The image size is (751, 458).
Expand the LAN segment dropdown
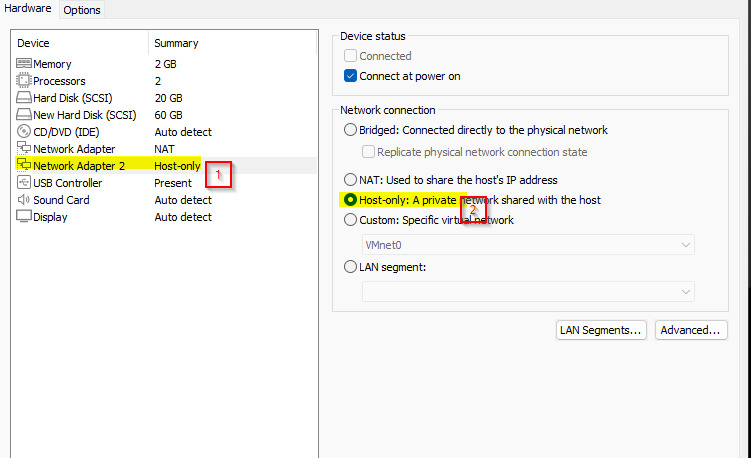528,292
